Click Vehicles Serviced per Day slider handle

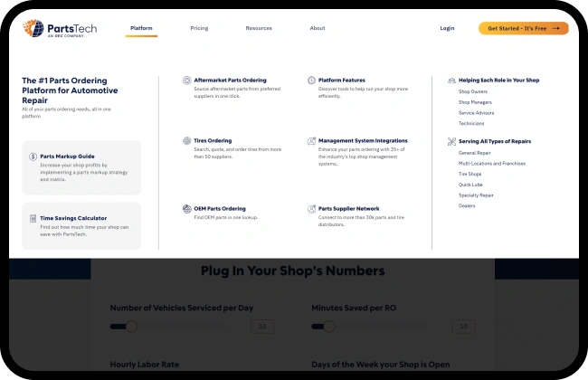(x=131, y=327)
